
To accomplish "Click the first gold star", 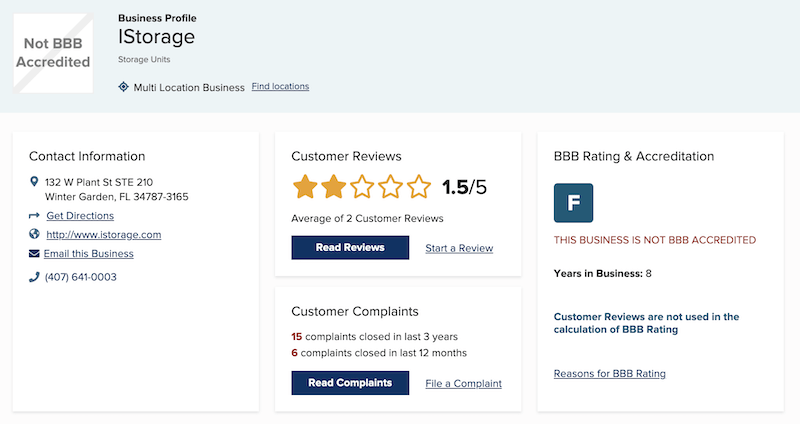I will click(305, 187).
